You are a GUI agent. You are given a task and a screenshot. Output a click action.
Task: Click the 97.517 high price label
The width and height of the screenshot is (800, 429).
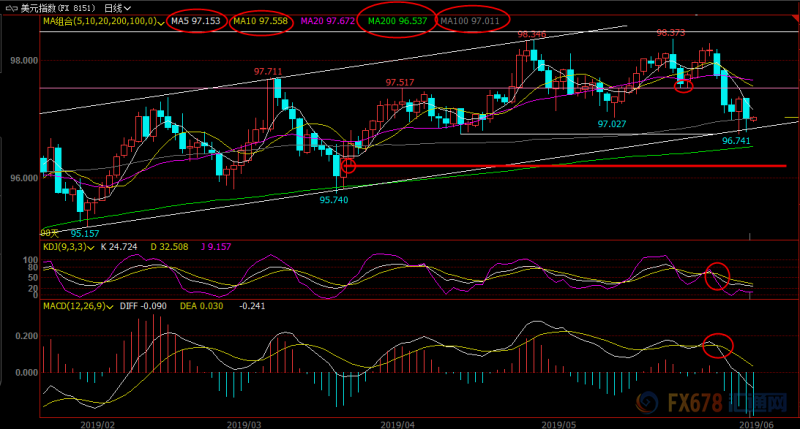click(x=400, y=82)
